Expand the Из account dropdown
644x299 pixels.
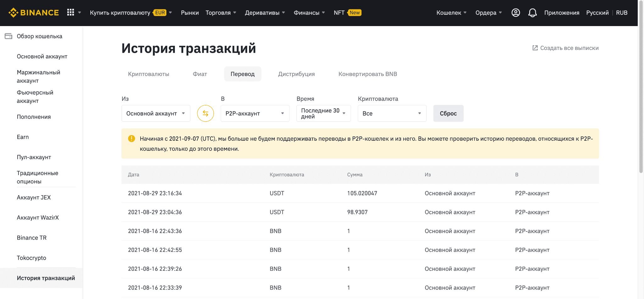coord(156,113)
